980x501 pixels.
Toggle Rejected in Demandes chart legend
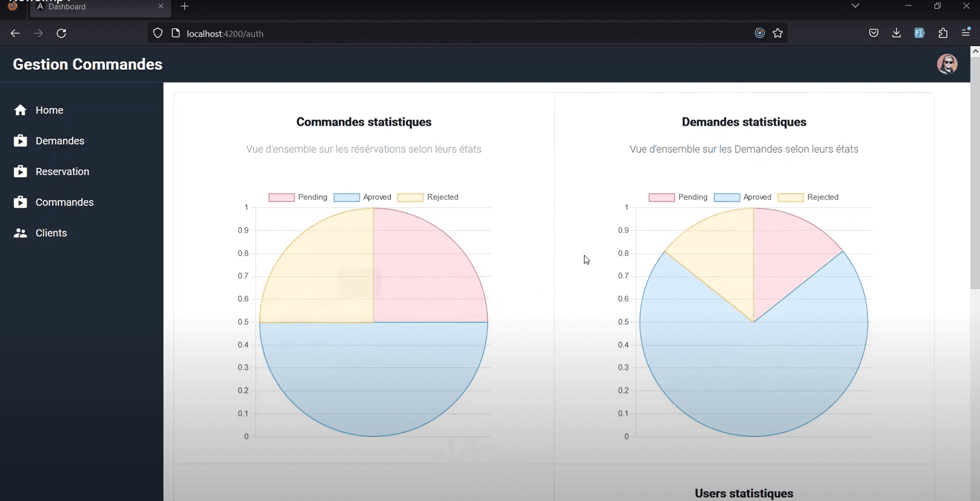click(x=808, y=197)
